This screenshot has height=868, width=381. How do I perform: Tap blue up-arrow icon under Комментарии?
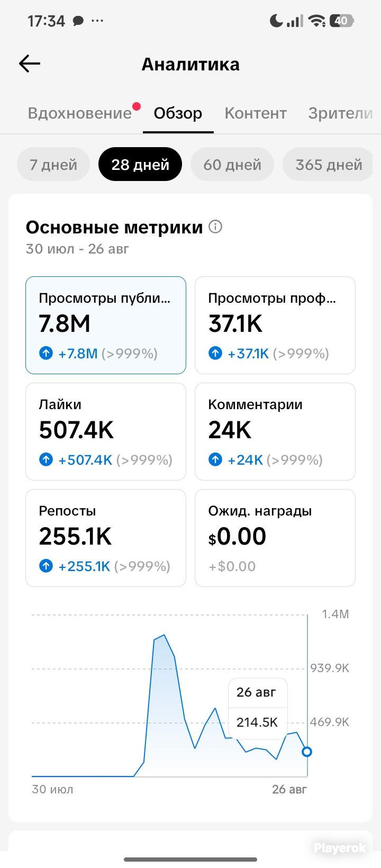pos(215,459)
